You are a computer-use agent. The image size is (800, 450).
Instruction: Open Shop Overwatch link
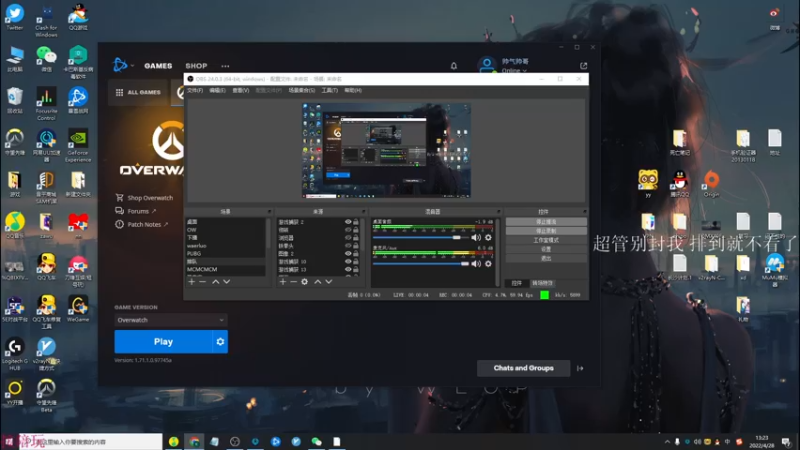(x=144, y=198)
